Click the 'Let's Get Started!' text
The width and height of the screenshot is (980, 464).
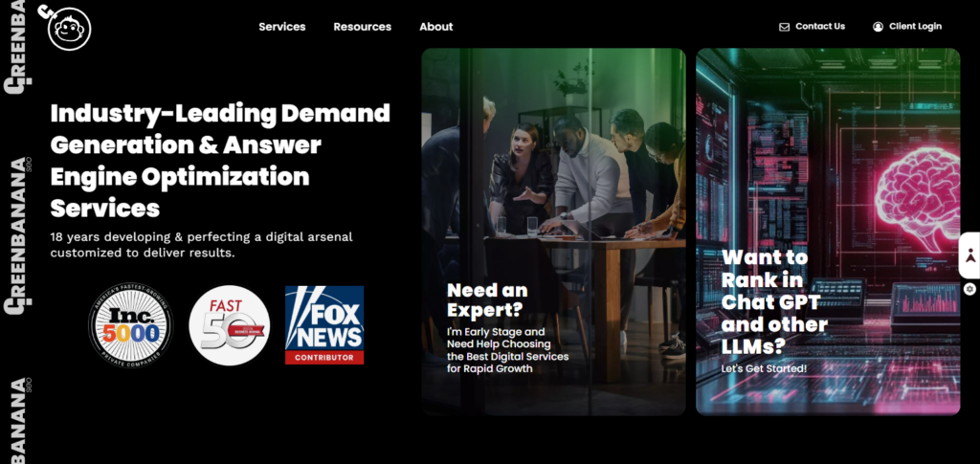pos(764,369)
